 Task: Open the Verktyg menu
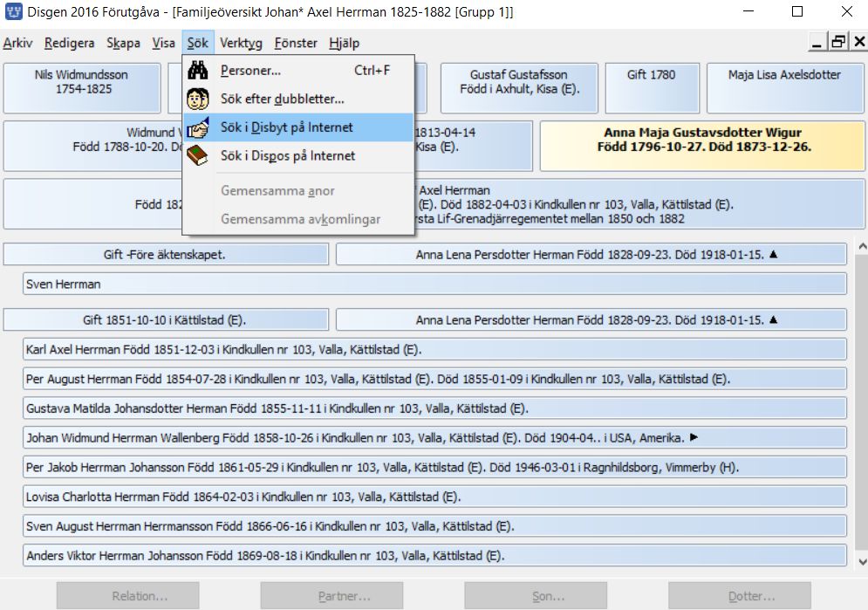(x=241, y=43)
